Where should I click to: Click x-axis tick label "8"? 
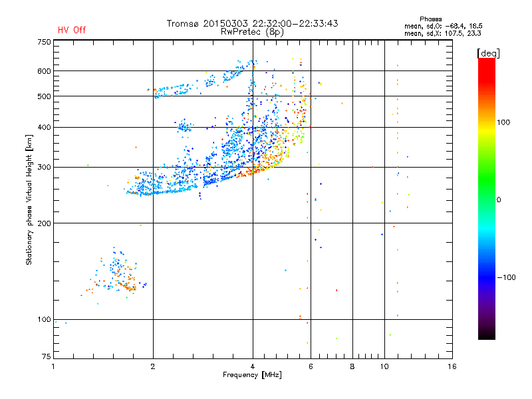coord(352,366)
